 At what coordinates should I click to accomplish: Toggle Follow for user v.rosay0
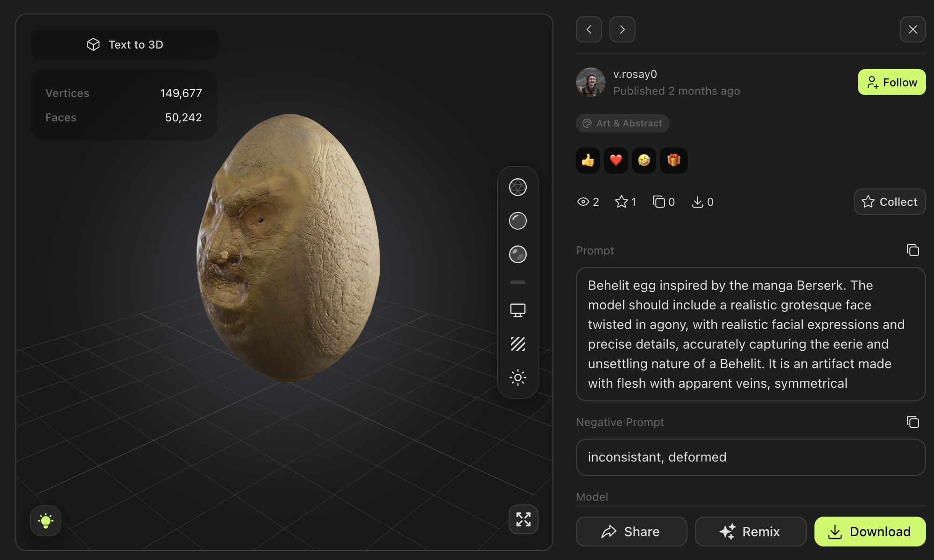[891, 82]
